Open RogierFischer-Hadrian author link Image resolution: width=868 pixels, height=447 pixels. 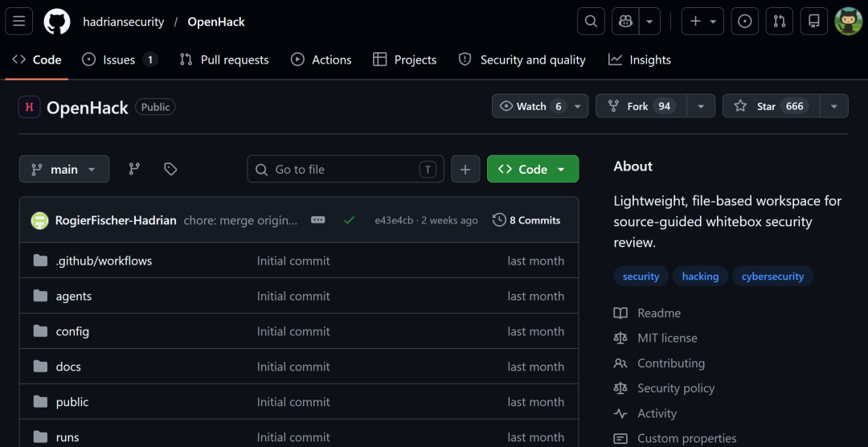pos(117,220)
